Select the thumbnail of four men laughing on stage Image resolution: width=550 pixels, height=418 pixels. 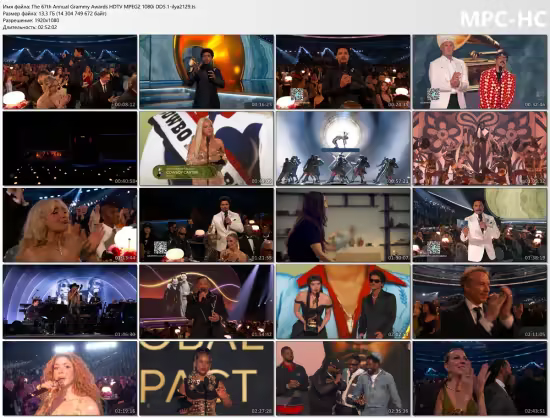(343, 378)
